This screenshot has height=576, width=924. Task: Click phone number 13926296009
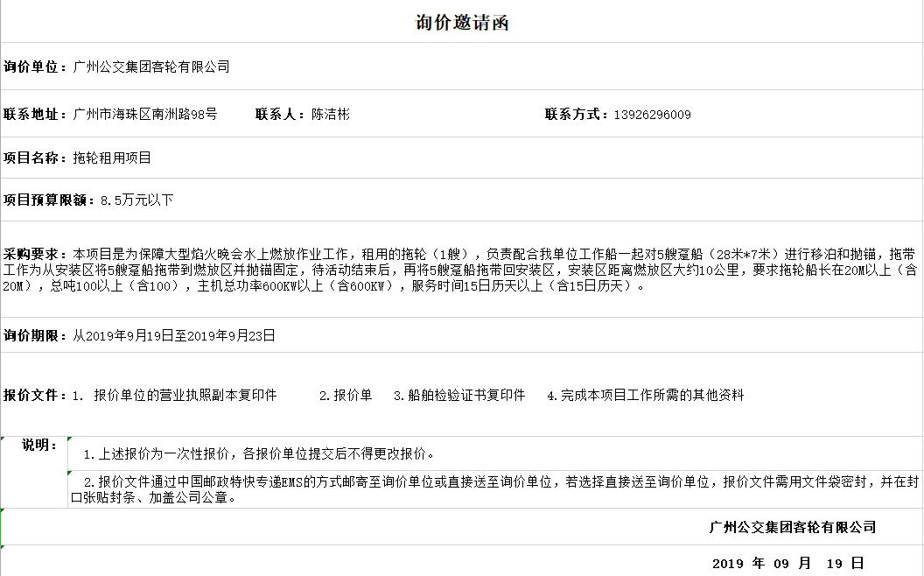653,115
